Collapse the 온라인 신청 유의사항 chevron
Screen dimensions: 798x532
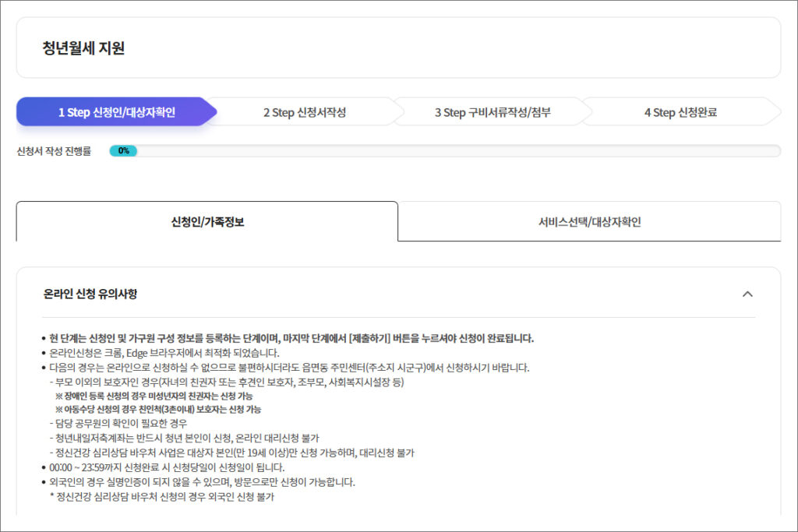pos(747,294)
